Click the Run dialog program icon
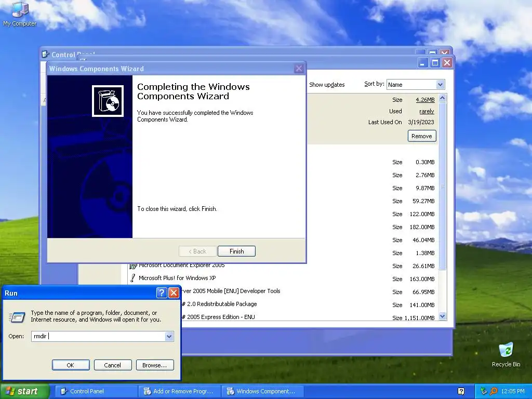Viewport: 532px width, 399px height. [x=17, y=316]
